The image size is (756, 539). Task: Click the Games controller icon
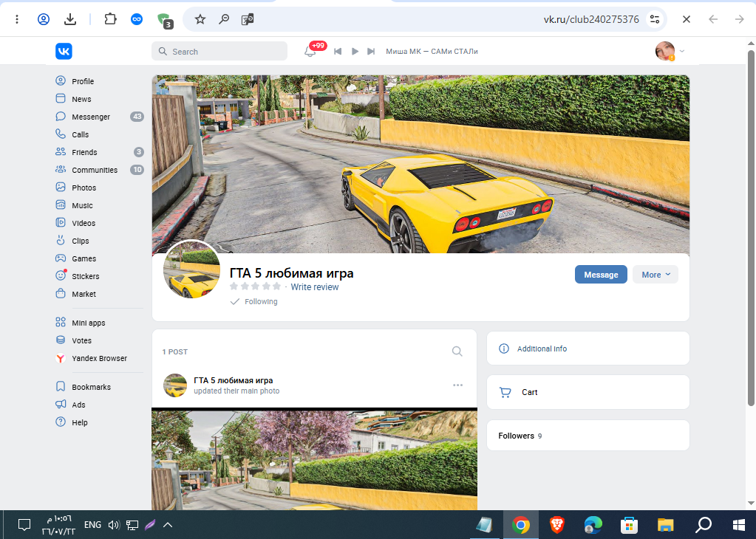pos(61,258)
